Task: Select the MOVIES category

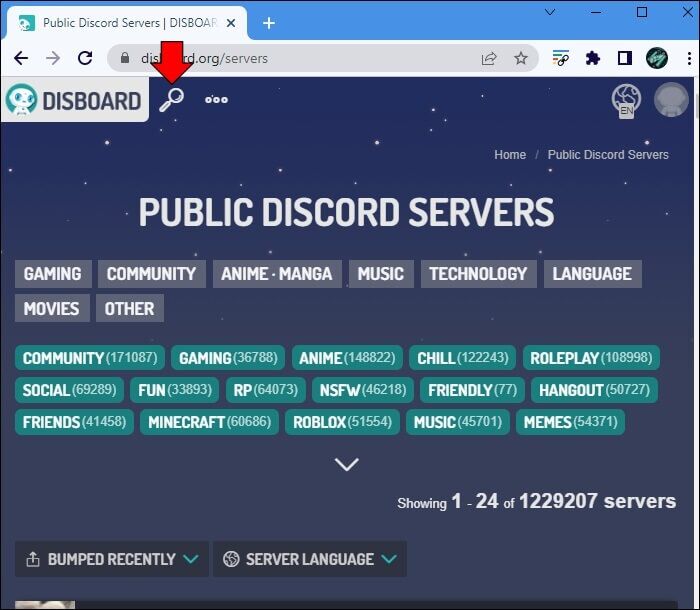Action: click(52, 308)
